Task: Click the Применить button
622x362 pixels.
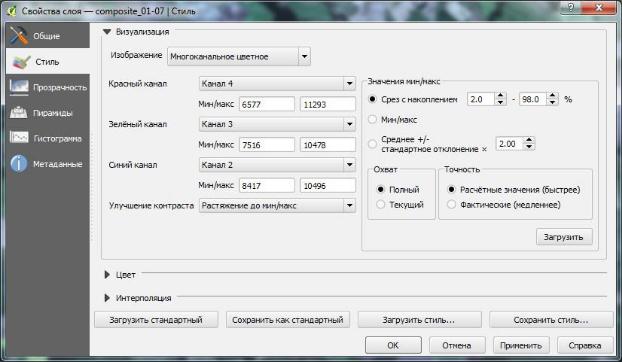Action: pos(521,345)
